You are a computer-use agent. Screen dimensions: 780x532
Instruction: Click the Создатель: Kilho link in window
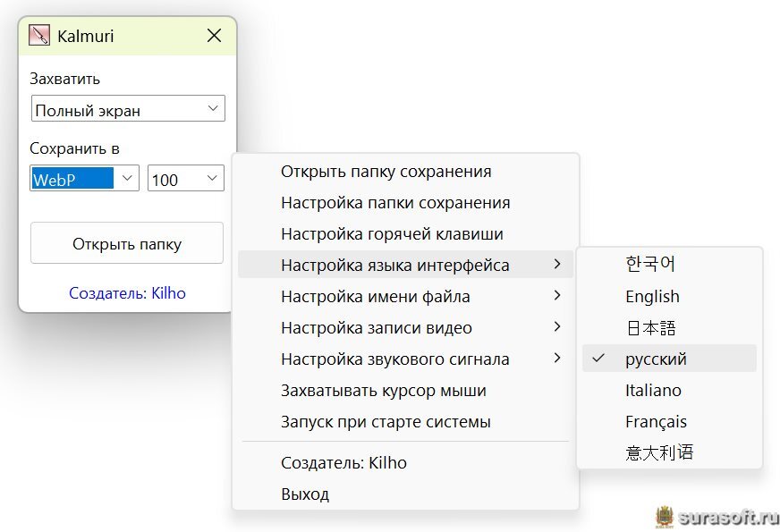(x=127, y=292)
